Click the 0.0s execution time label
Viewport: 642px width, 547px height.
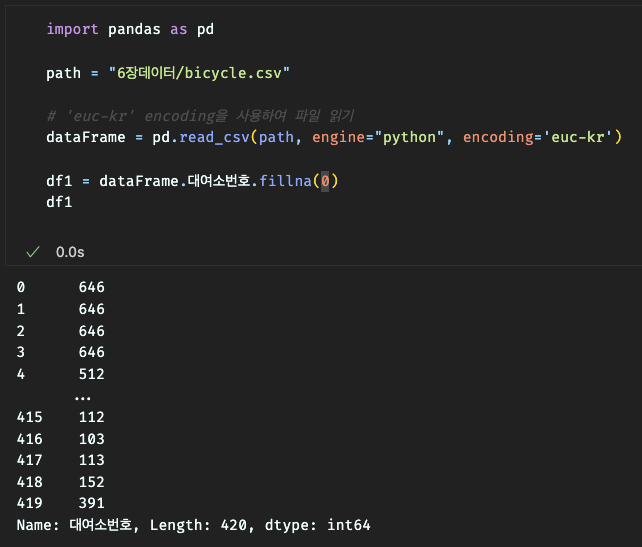[70, 252]
